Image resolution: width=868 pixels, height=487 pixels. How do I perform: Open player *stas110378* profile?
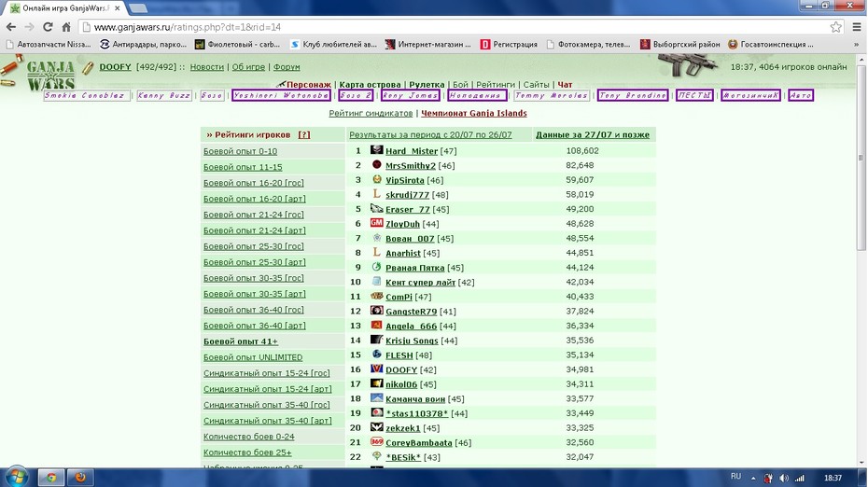click(417, 413)
